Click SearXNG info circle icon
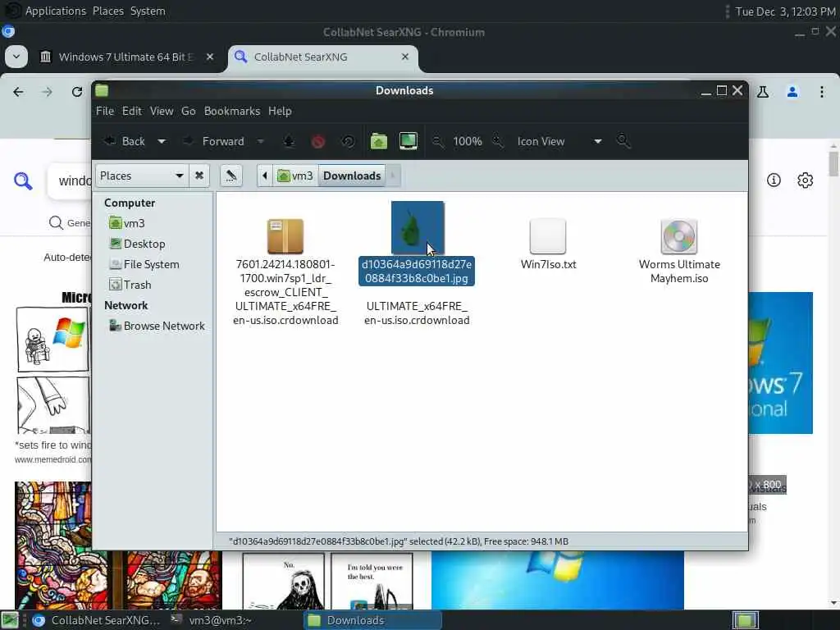The height and width of the screenshot is (630, 840). [774, 180]
